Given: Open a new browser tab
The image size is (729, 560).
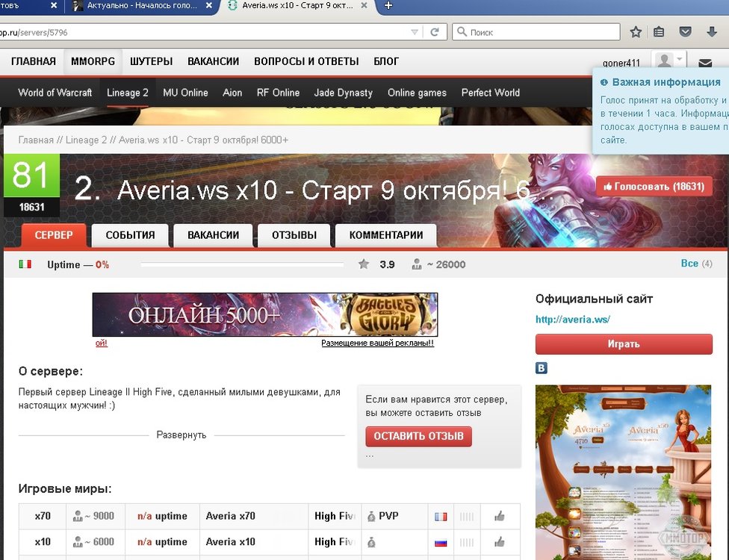Looking at the screenshot, I should [x=388, y=6].
